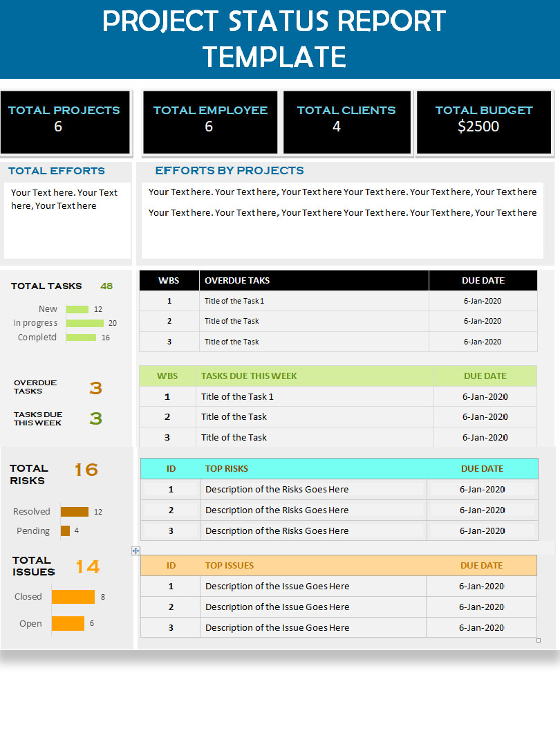This screenshot has height=729, width=560.
Task: Click the table resize handle below Top Issues
Action: [539, 640]
